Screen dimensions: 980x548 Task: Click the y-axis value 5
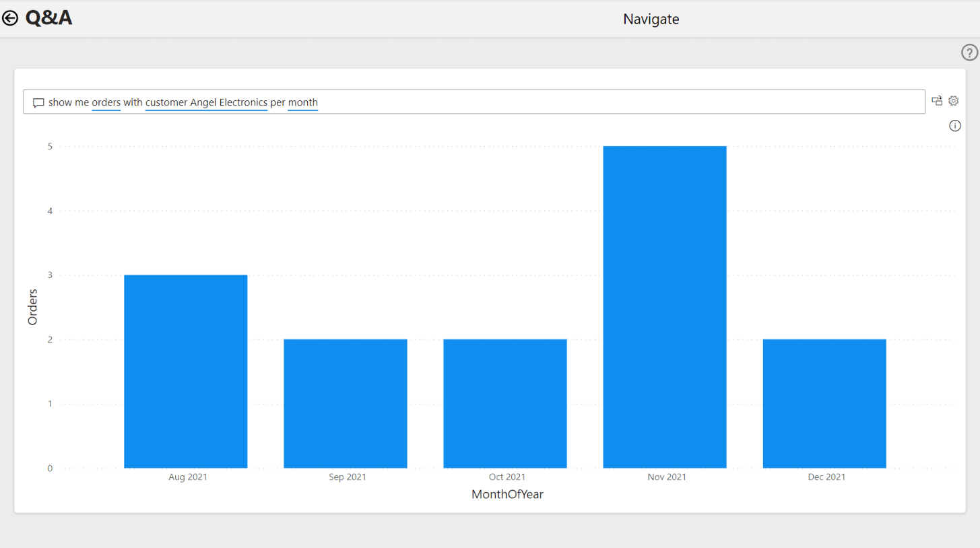coord(50,146)
